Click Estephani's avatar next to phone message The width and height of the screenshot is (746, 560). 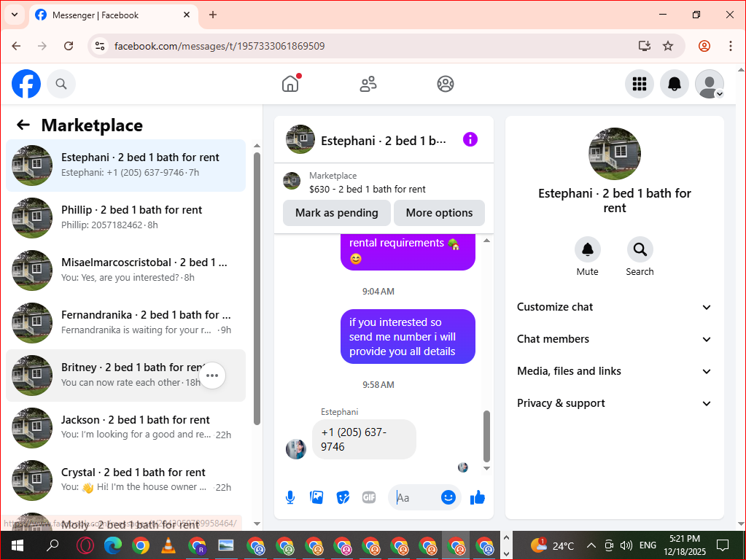[295, 449]
